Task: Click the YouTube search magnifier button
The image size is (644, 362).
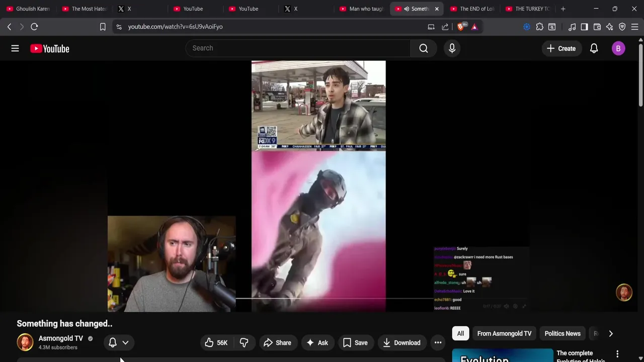Action: tap(424, 48)
